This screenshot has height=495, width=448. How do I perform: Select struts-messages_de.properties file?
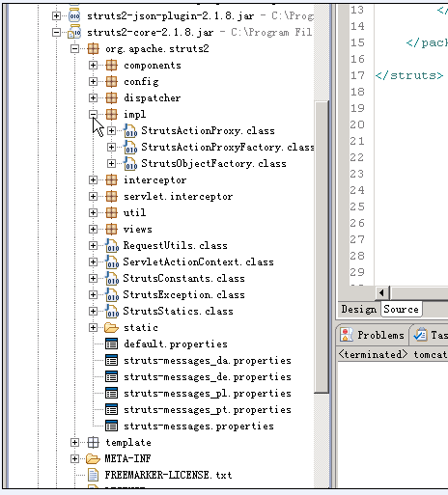208,376
